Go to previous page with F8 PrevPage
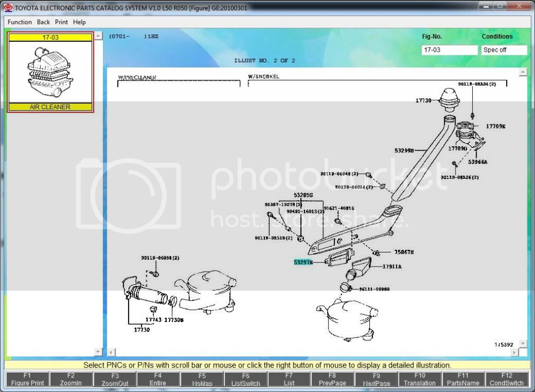Viewport: 535px width, 392px height. click(332, 379)
